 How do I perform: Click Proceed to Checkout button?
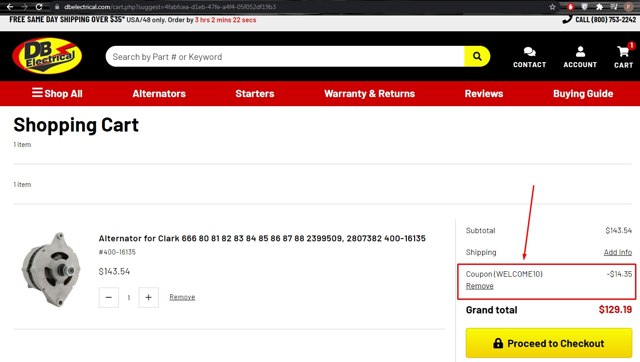(x=549, y=343)
